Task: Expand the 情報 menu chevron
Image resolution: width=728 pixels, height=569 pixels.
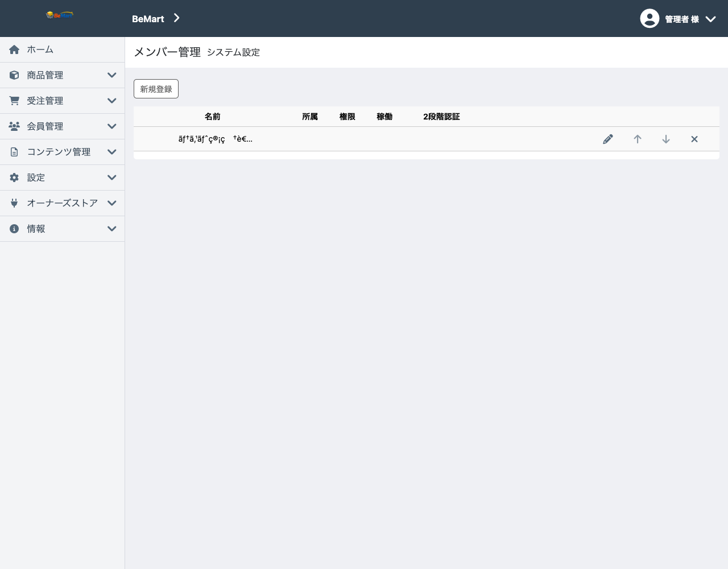Action: coord(112,229)
